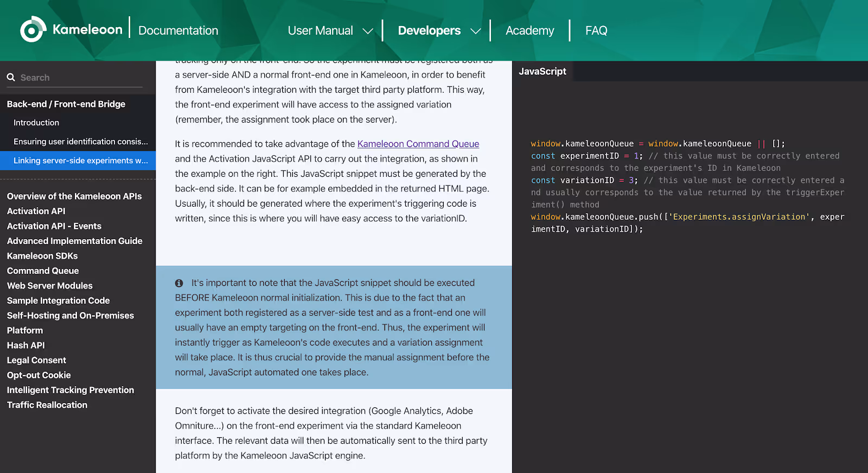Go to the Introduction section

point(36,123)
